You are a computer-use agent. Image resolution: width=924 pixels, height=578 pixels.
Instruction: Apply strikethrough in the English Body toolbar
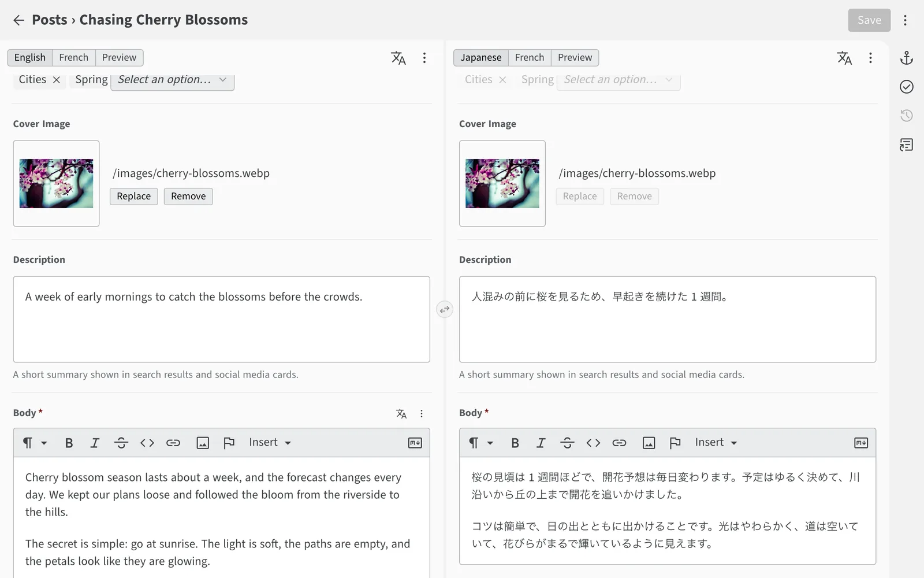pyautogui.click(x=121, y=443)
